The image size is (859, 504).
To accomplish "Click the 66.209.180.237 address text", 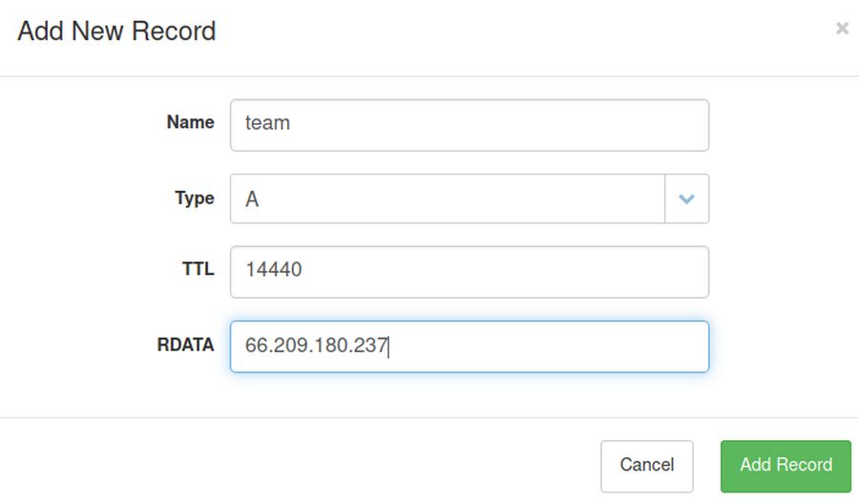I will coord(316,346).
